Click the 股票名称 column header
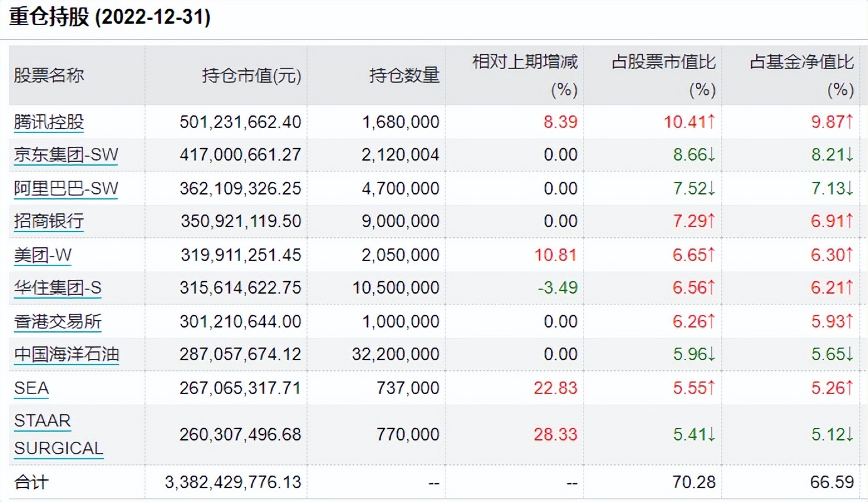 [49, 76]
